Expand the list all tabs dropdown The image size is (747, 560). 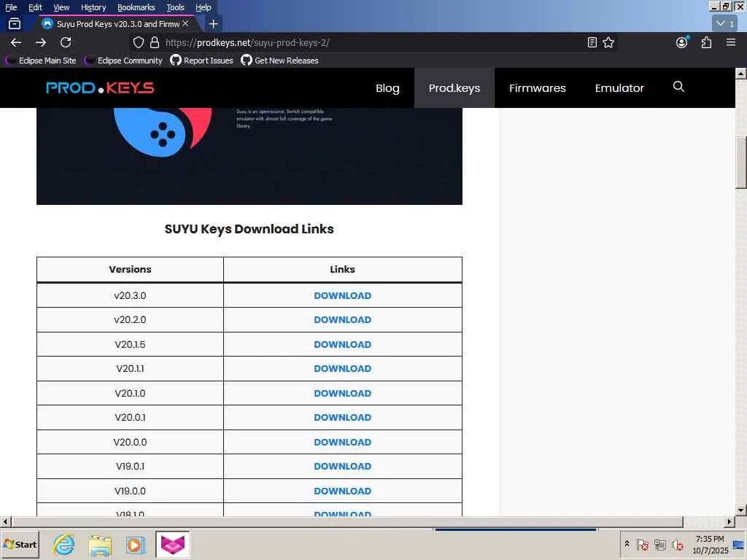pyautogui.click(x=725, y=23)
